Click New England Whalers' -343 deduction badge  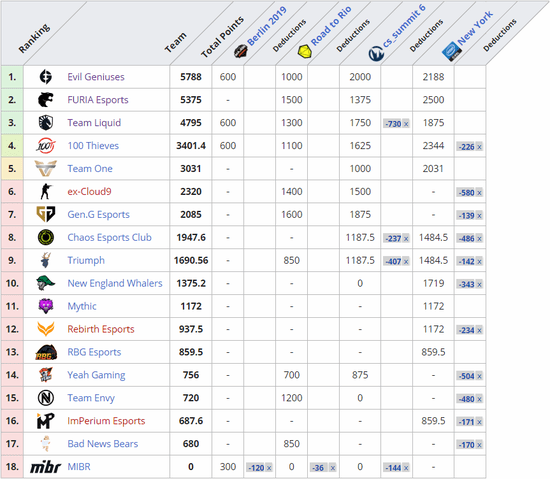[470, 284]
